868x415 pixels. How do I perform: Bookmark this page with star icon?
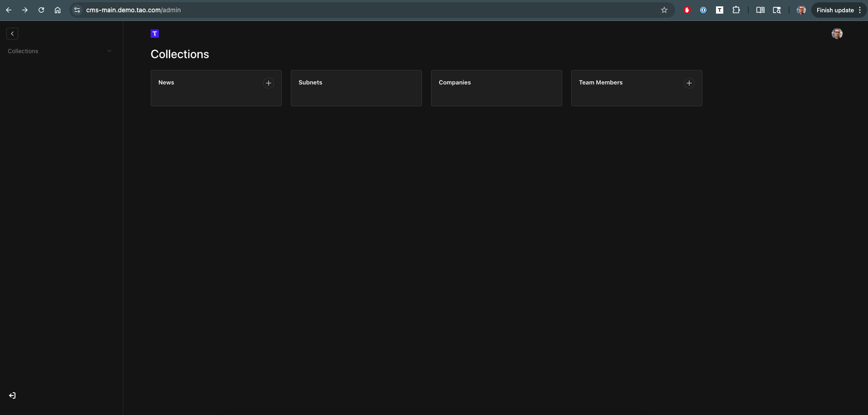coord(664,10)
